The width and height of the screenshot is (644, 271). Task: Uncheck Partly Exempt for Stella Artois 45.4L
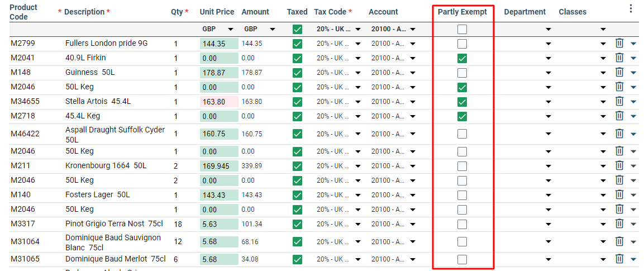462,102
